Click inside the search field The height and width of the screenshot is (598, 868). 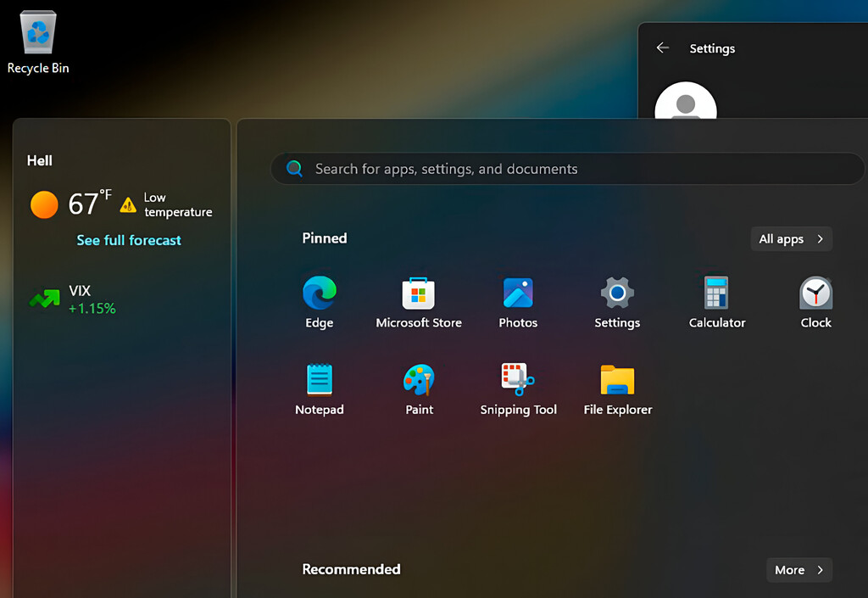pos(566,168)
